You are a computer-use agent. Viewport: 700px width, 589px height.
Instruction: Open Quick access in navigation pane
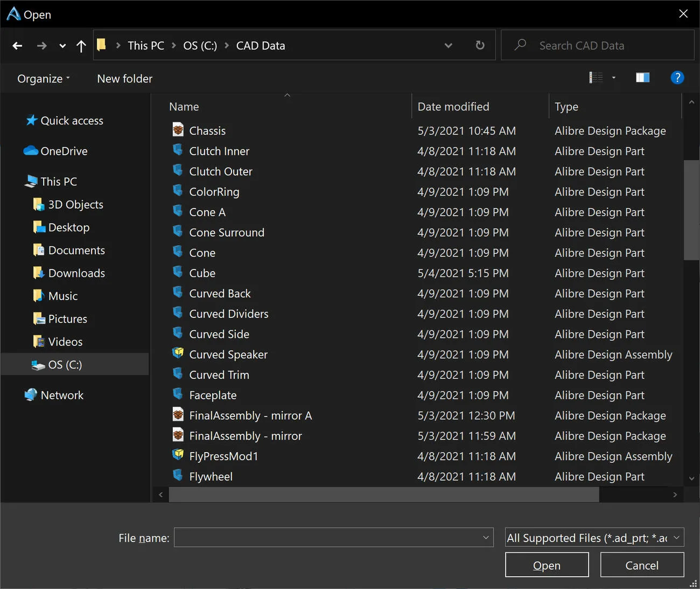tap(65, 121)
